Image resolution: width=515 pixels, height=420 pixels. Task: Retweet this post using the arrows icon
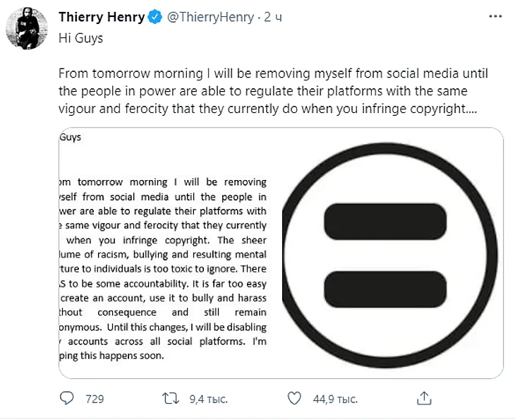click(172, 399)
